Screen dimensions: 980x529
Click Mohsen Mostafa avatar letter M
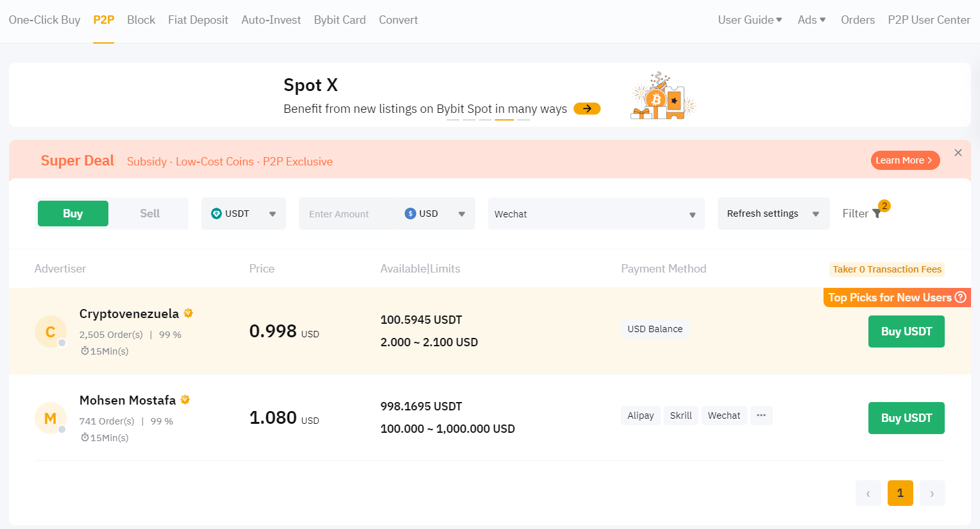click(50, 418)
